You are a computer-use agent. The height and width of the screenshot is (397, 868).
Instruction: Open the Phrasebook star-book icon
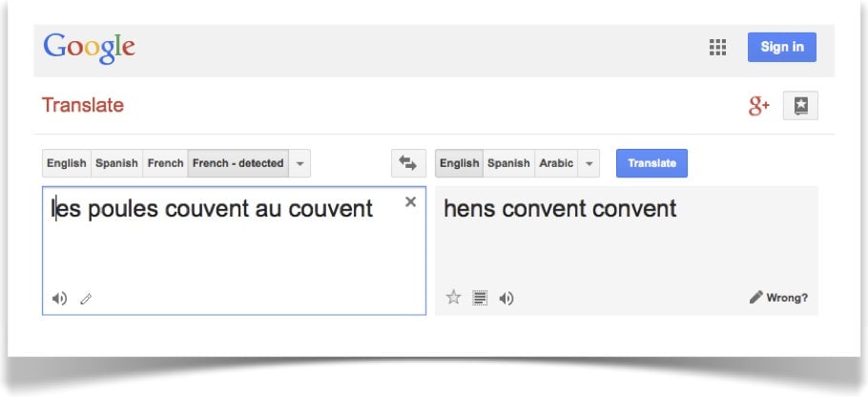point(800,105)
